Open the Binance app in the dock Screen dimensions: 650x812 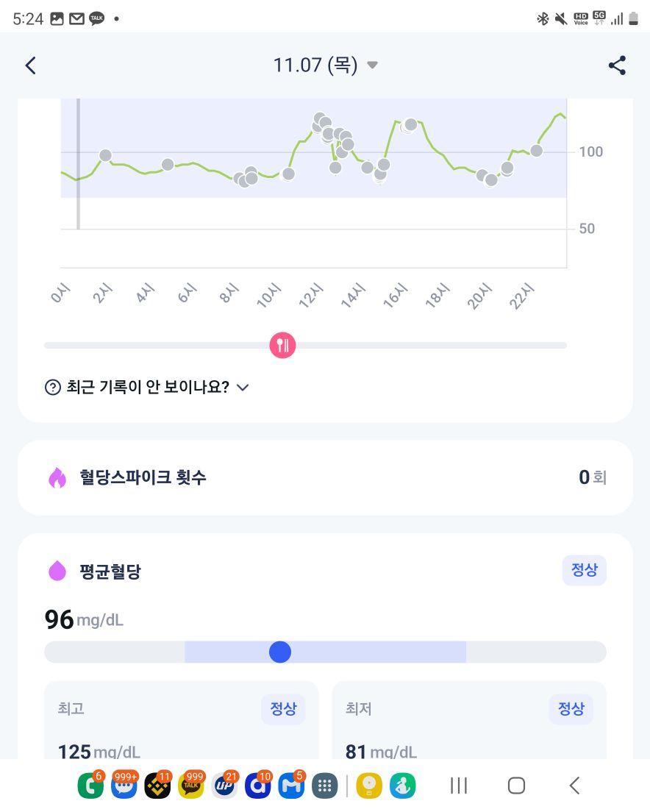pos(157,785)
